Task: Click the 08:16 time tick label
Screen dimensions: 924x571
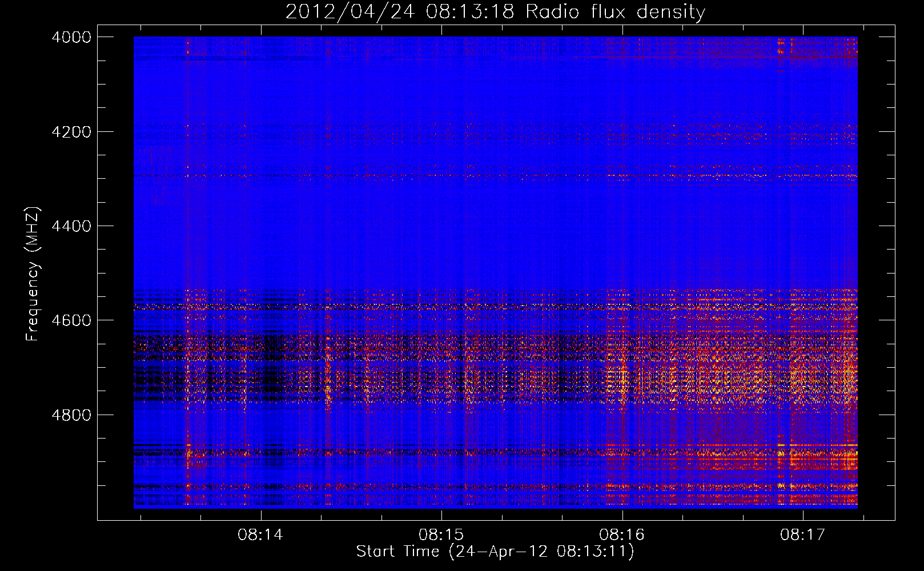Action: point(622,535)
